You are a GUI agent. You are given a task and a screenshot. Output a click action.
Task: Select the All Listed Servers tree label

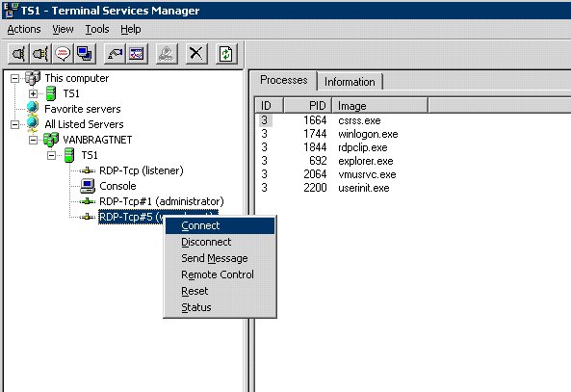click(x=84, y=124)
